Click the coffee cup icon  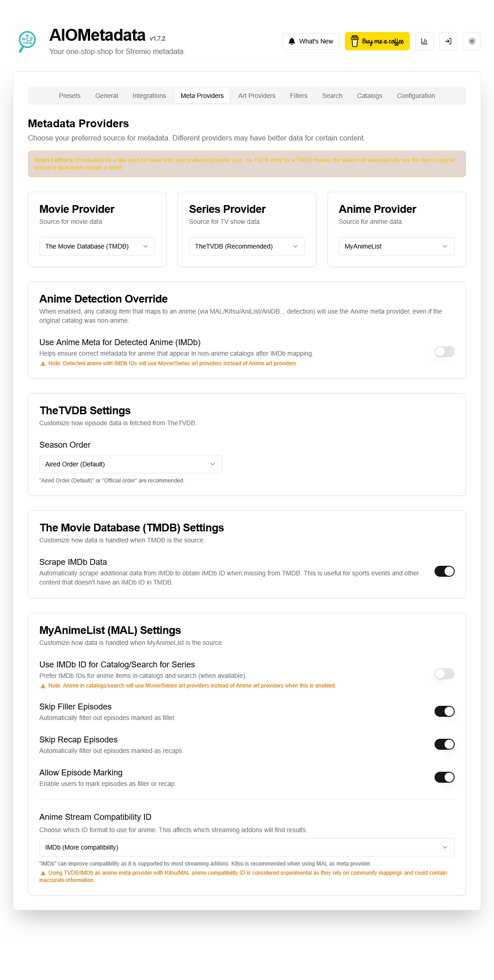click(x=355, y=41)
